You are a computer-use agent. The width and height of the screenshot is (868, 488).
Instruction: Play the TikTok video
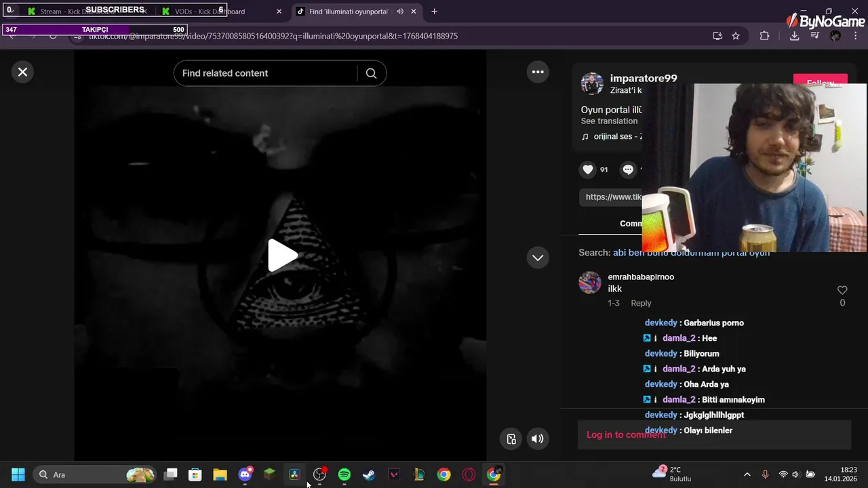tap(282, 256)
